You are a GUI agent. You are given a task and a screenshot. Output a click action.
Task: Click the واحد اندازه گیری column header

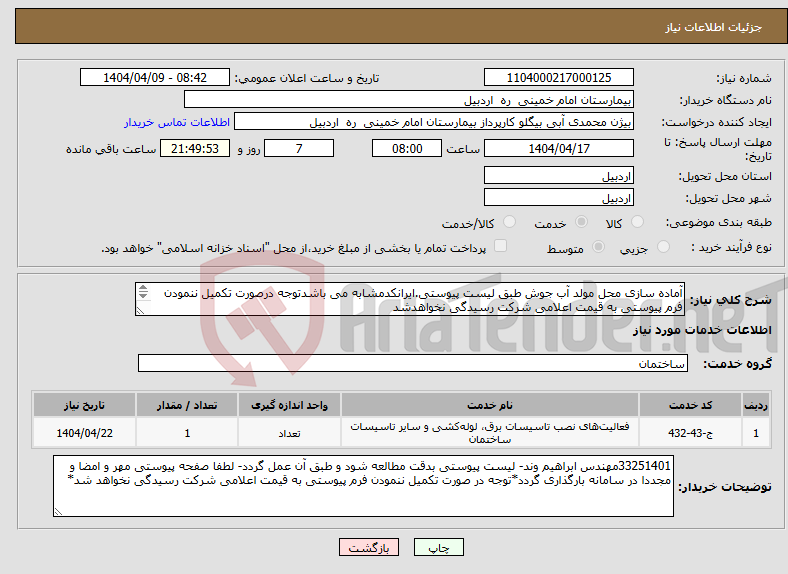point(289,405)
